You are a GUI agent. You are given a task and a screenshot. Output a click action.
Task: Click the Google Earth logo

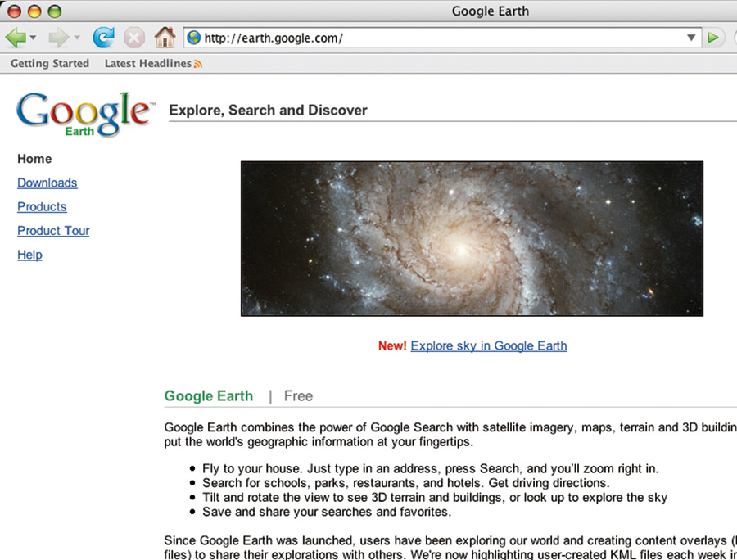tap(84, 114)
